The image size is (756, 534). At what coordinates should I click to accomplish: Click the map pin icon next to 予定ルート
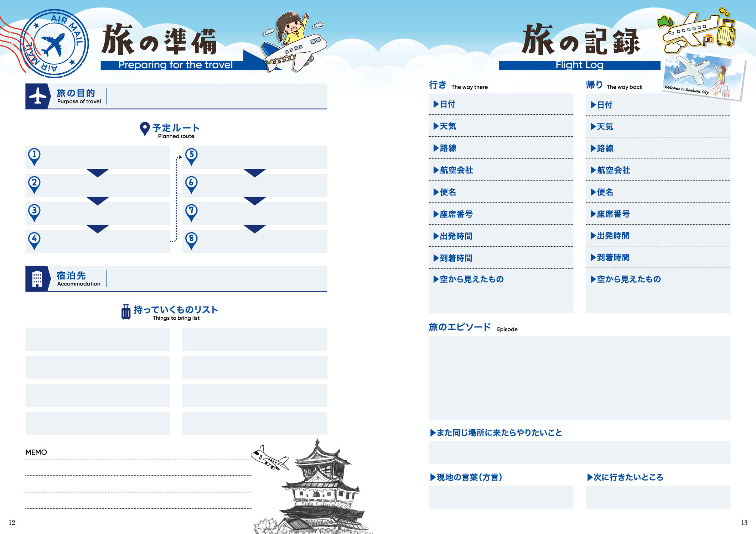click(145, 129)
